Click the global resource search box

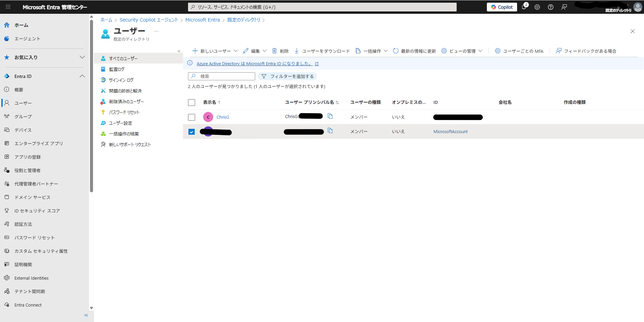pyautogui.click(x=322, y=7)
